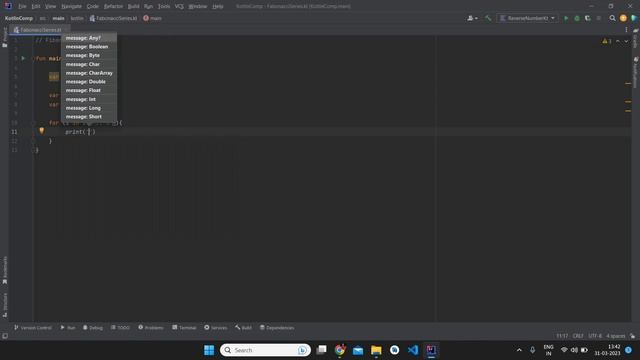Viewport: 640px width, 360px height.
Task: Open the Build tool window at bottom
Action: click(x=243, y=327)
